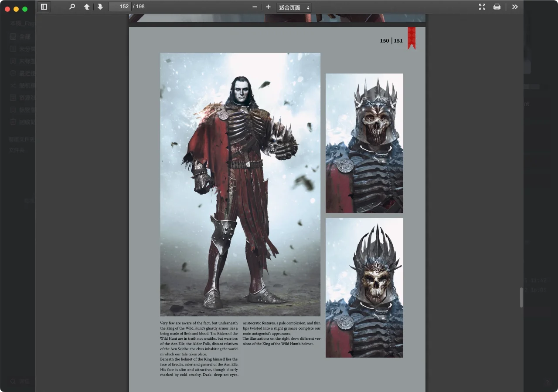Screen dimensions: 558x392
Task: Open the additional tools menu
Action: pos(515,7)
